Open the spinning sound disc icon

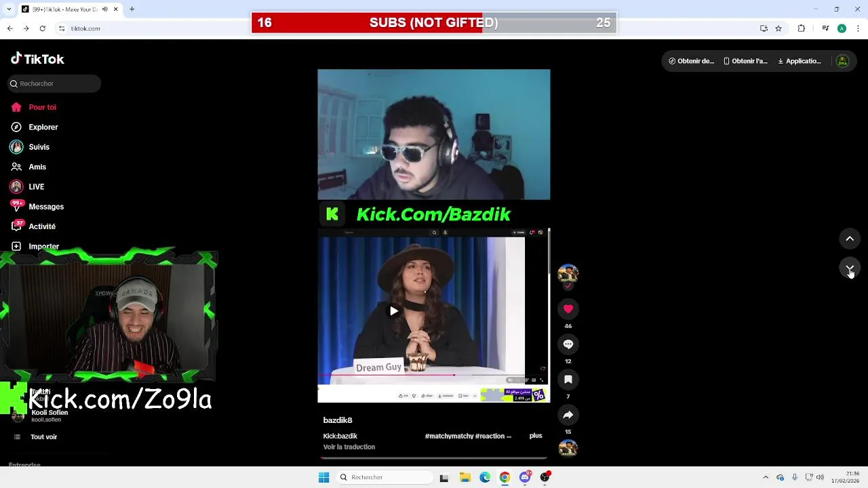coord(568,449)
